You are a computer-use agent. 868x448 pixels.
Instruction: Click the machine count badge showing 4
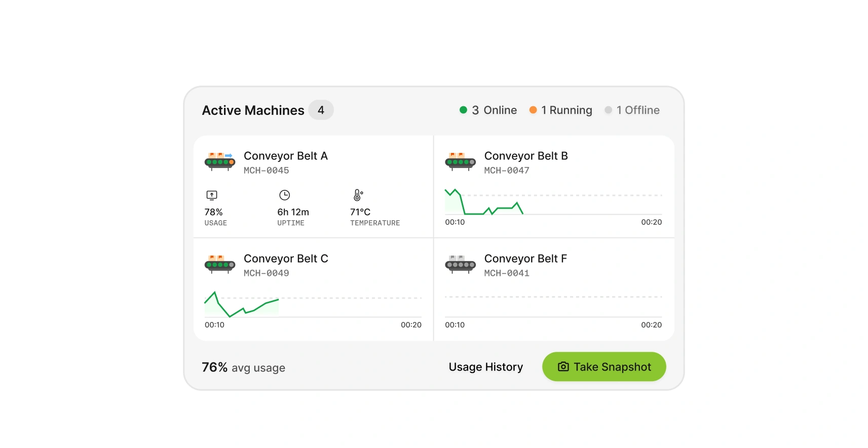tap(321, 110)
